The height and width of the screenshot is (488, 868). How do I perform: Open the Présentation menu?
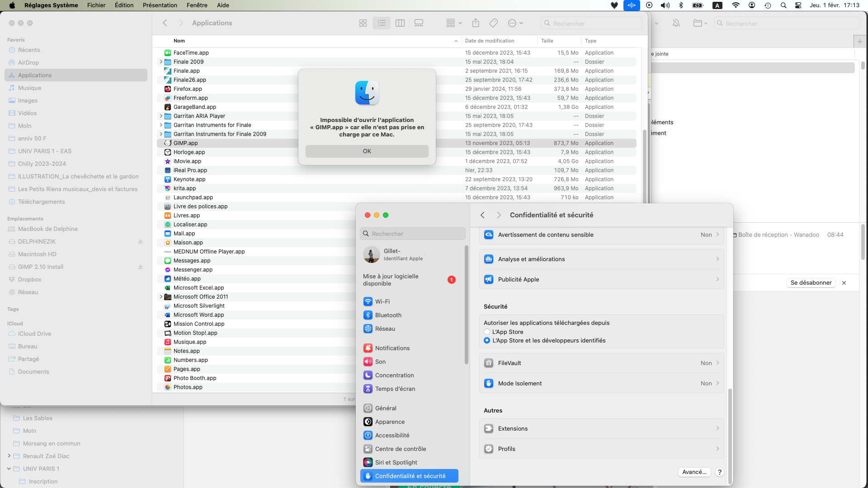(x=160, y=5)
